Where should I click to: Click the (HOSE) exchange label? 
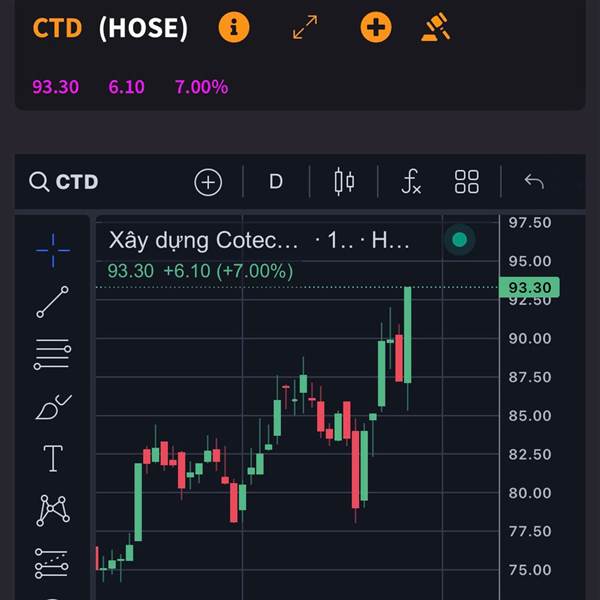[x=143, y=28]
